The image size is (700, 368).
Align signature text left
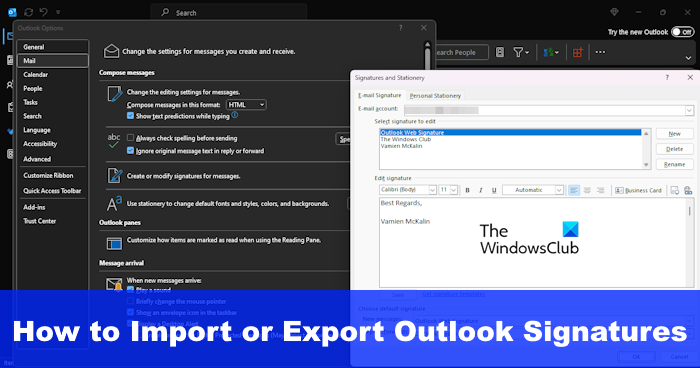(x=574, y=190)
